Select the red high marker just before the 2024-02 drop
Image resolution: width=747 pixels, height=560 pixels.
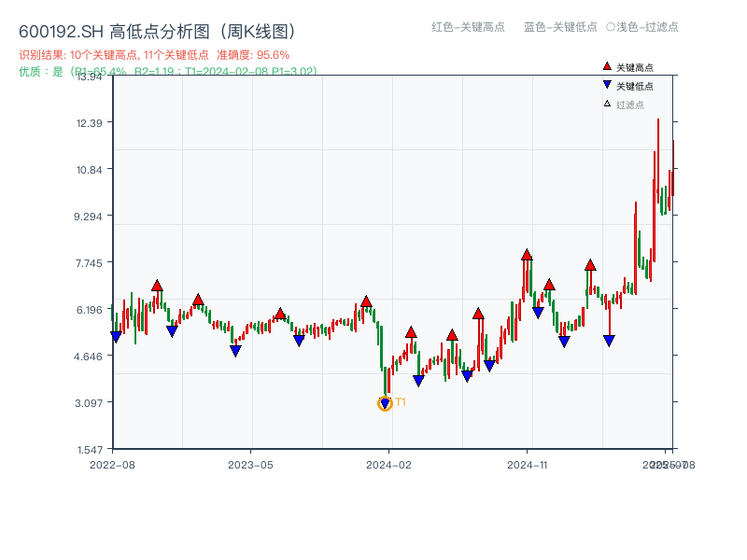point(366,301)
